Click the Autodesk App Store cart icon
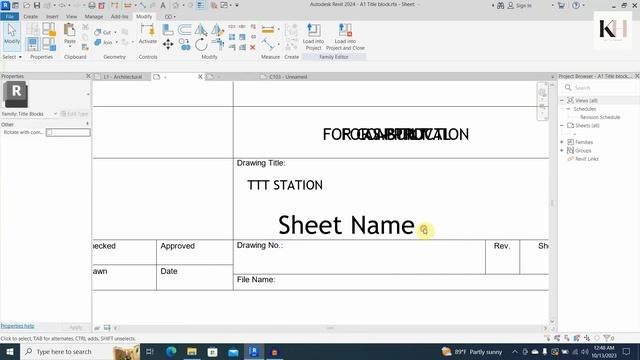640x360 pixels. point(561,5)
